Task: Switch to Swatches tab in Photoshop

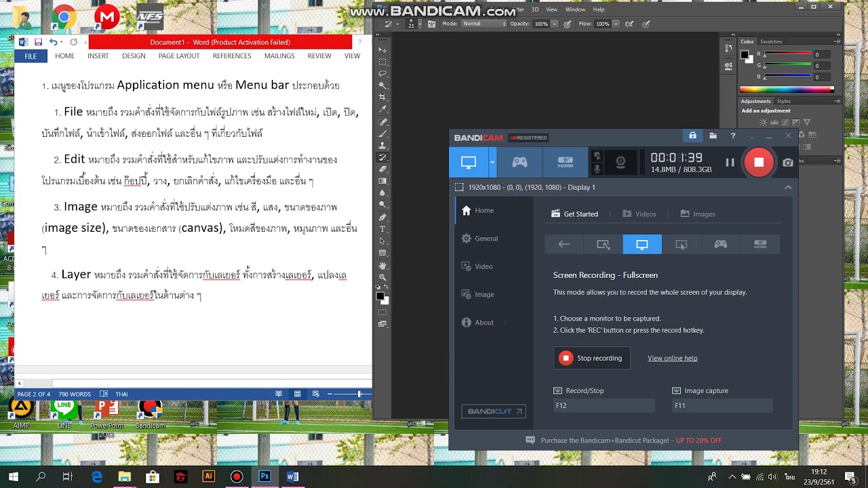Action: click(x=771, y=41)
